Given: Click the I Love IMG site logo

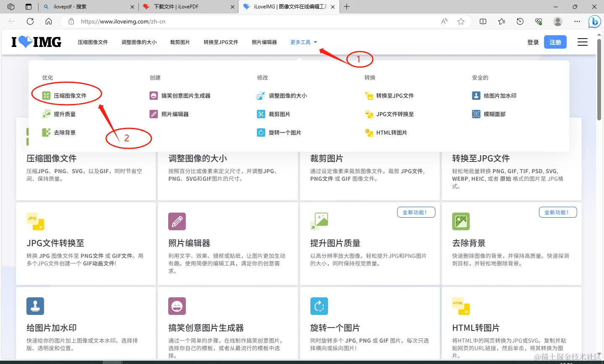Looking at the screenshot, I should coord(36,42).
